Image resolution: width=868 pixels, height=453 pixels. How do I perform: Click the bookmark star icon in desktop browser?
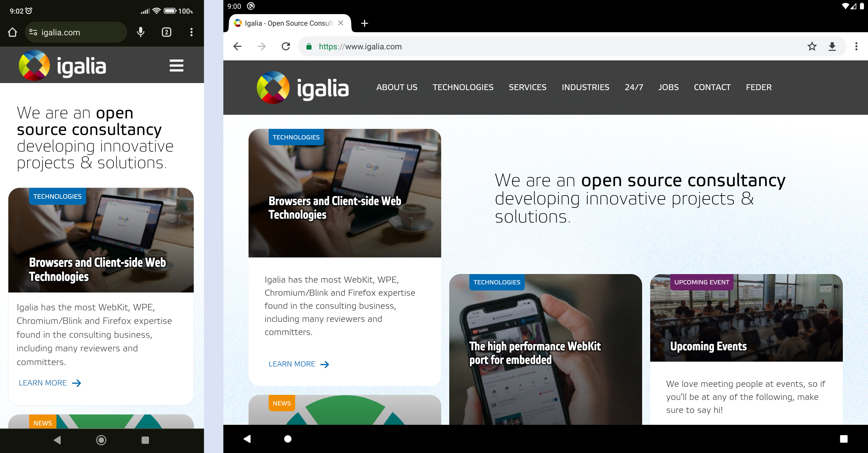point(812,47)
